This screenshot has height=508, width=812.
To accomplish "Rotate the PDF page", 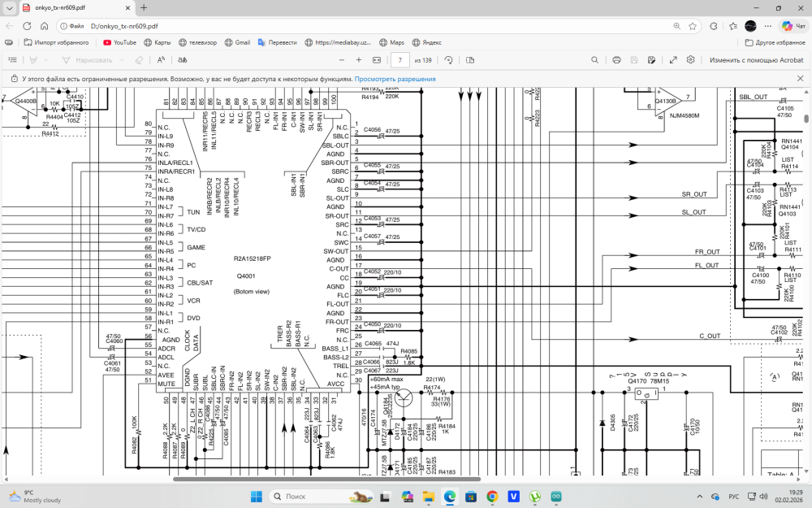I will pos(448,60).
